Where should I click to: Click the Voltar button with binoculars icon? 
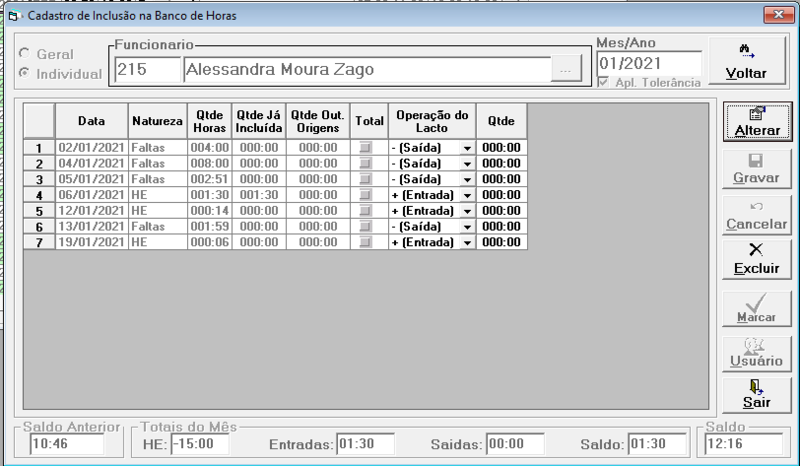pos(746,60)
